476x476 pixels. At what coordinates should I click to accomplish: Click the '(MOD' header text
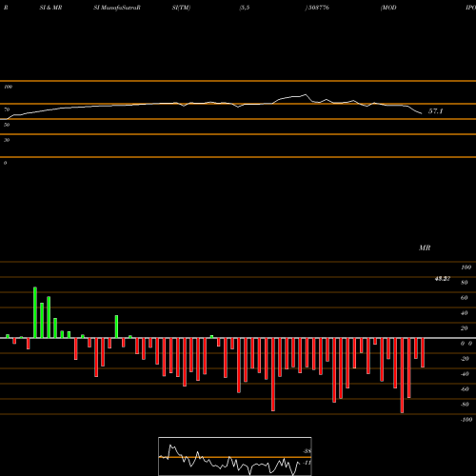click(388, 8)
